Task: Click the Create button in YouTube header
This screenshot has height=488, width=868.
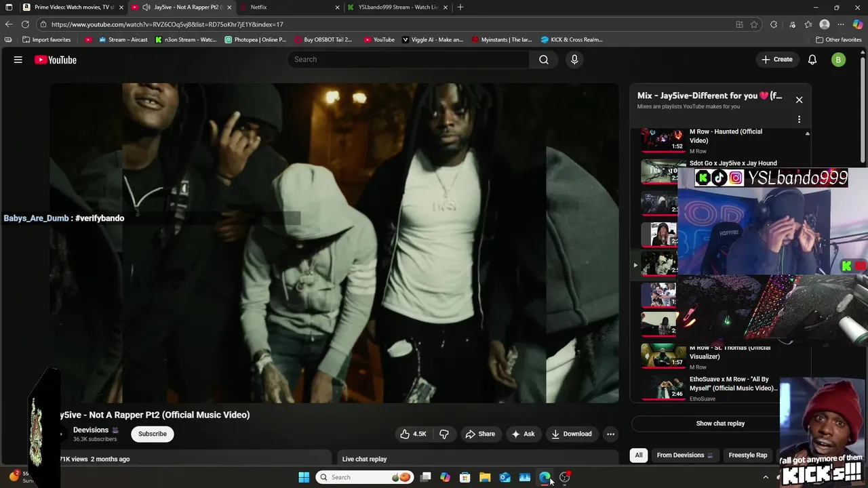Action: [776, 60]
